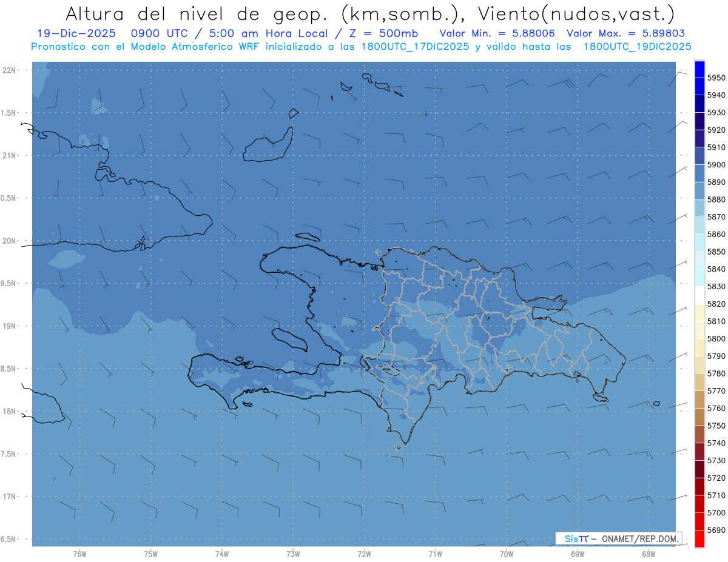
Task: Click the '71W' longitude label
Action: tap(435, 554)
